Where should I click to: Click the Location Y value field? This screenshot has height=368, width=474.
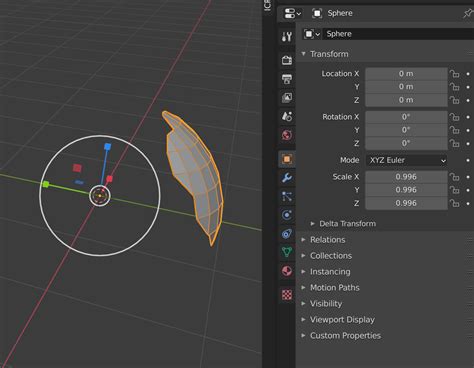(x=406, y=87)
